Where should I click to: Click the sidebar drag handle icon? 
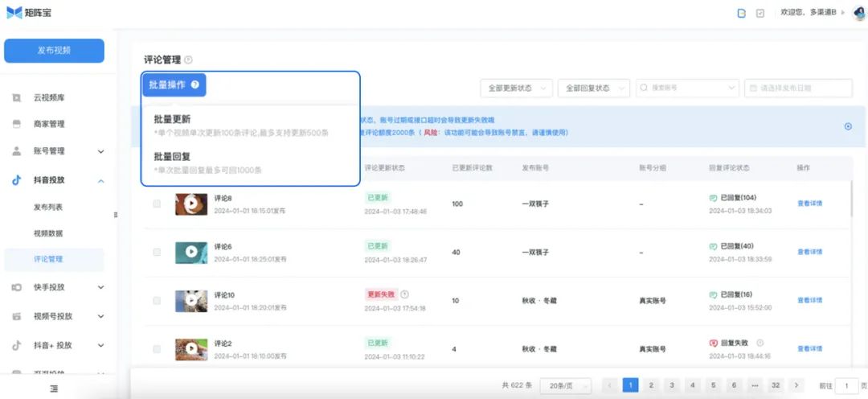coord(116,215)
